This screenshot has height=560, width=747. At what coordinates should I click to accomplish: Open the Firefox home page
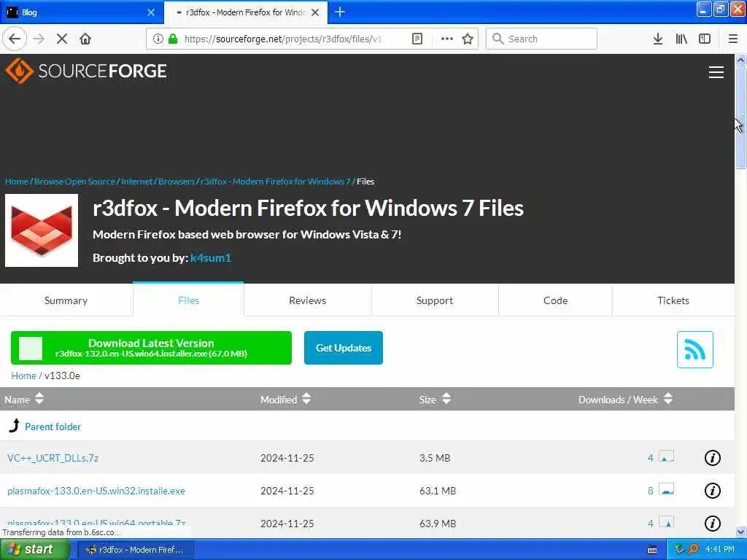tap(85, 39)
